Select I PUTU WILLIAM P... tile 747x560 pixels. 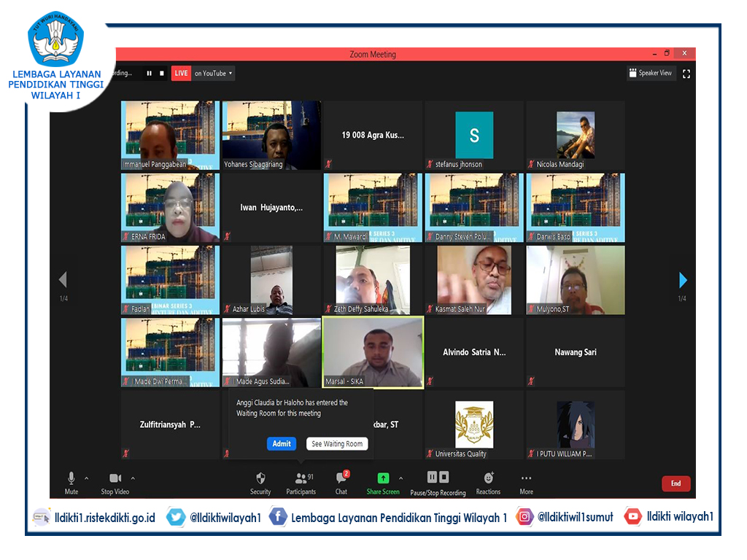tap(576, 425)
